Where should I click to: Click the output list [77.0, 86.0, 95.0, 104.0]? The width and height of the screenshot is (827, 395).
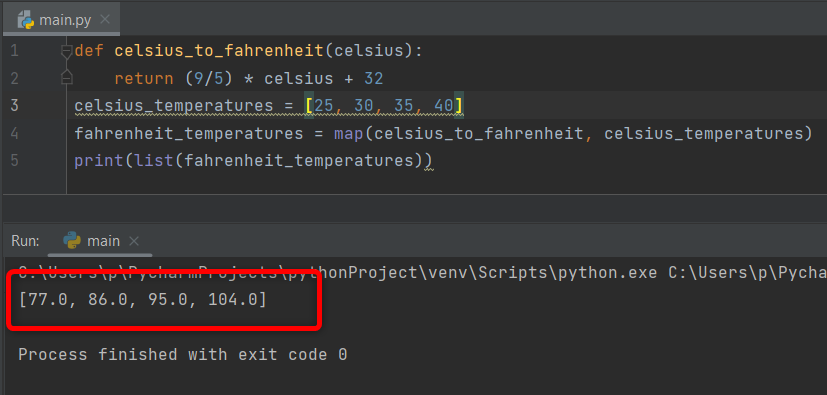pyautogui.click(x=142, y=300)
